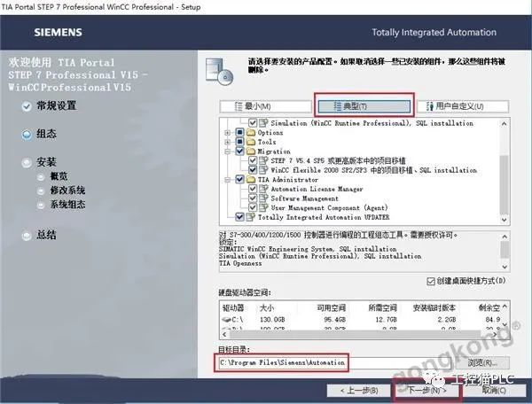The image size is (532, 404).
Task: Click the Automation License Manager component icon
Action: tap(263, 189)
